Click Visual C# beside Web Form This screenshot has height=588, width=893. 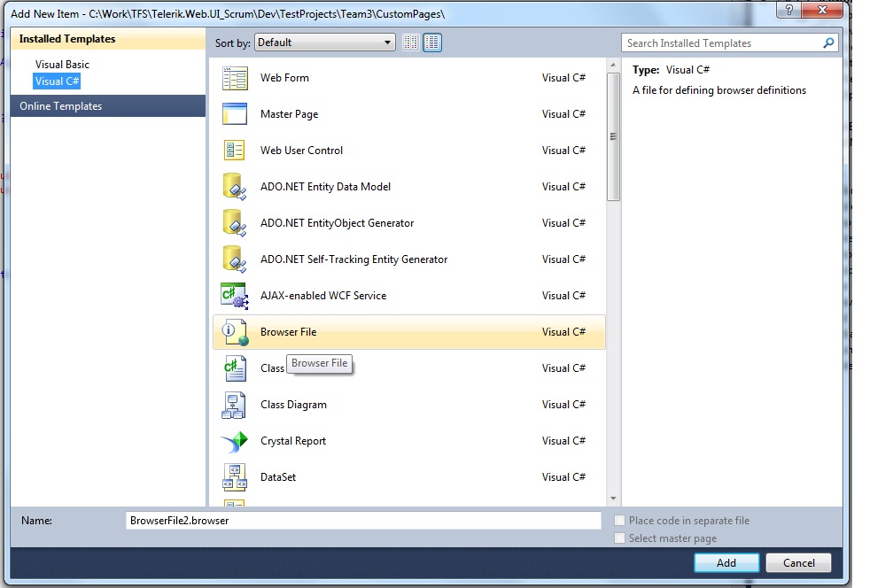click(x=563, y=78)
